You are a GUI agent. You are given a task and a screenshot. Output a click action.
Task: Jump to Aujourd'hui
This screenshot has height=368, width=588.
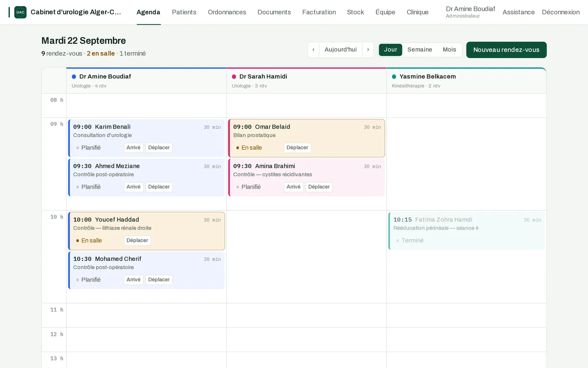pos(341,50)
